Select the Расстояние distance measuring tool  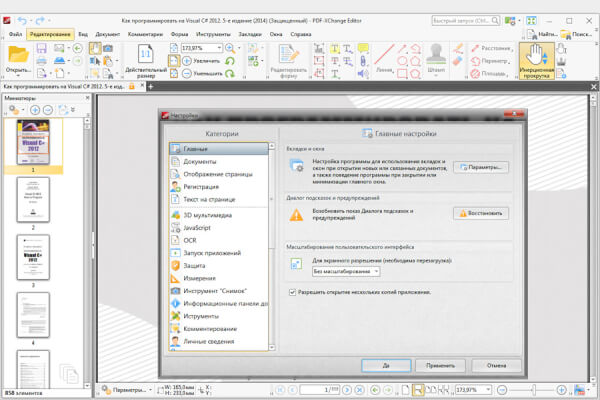[x=492, y=48]
